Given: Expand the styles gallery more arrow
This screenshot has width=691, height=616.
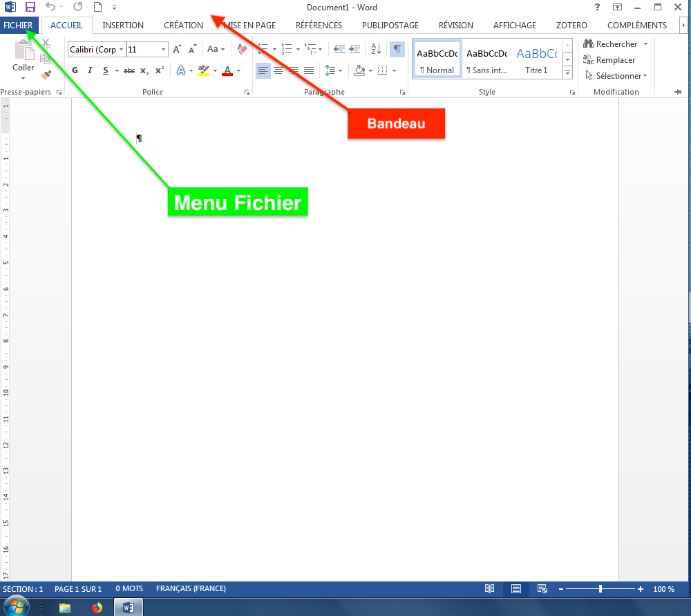Looking at the screenshot, I should [x=568, y=73].
